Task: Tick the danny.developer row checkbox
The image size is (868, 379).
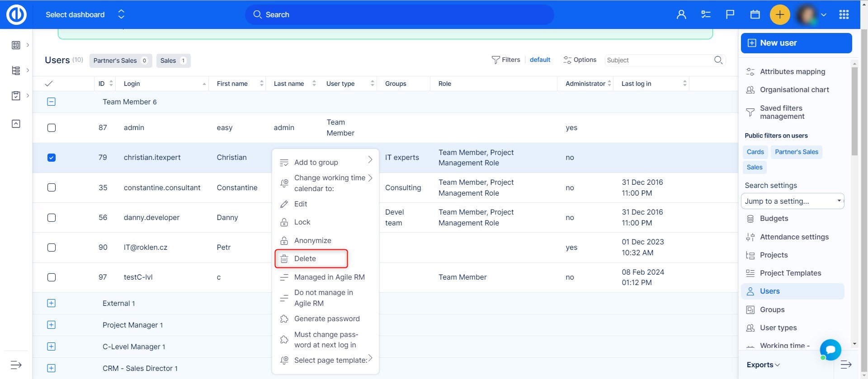Action: [x=52, y=218]
